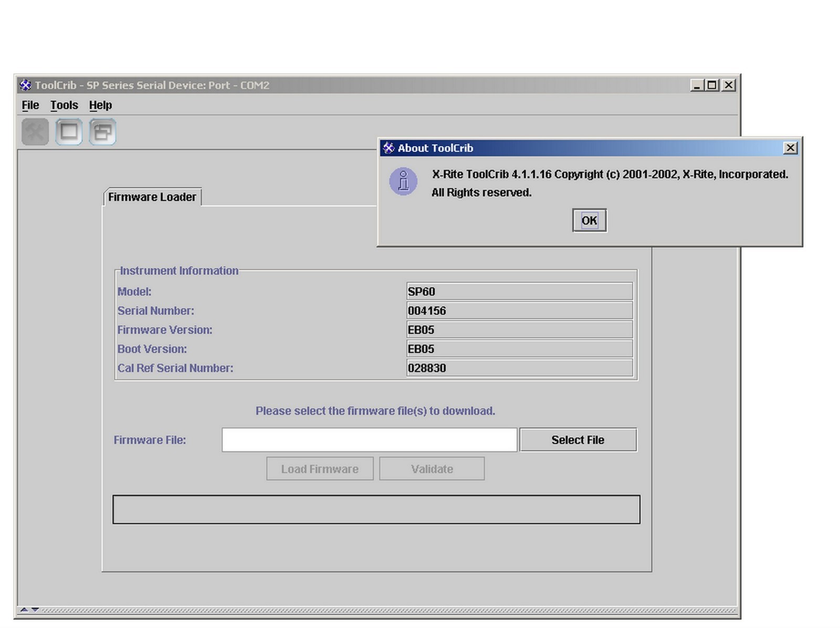Click the Model field showing SP60
Screen dimensions: 840x628
(x=520, y=291)
